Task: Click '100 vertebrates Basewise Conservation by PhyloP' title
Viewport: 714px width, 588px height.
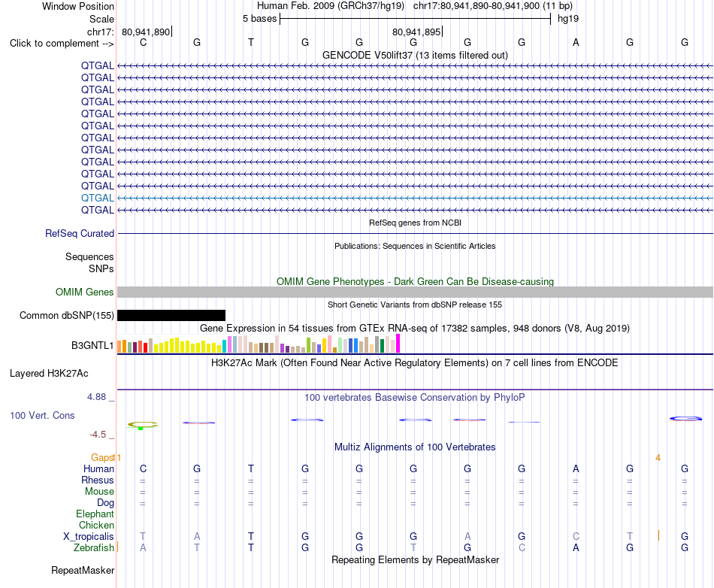Action: point(415,398)
